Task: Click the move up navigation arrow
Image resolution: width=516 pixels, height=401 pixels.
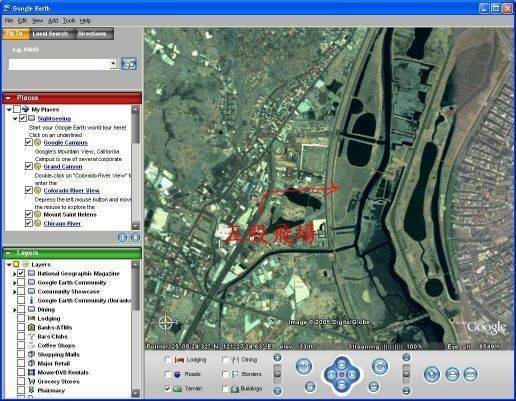Action: [342, 364]
